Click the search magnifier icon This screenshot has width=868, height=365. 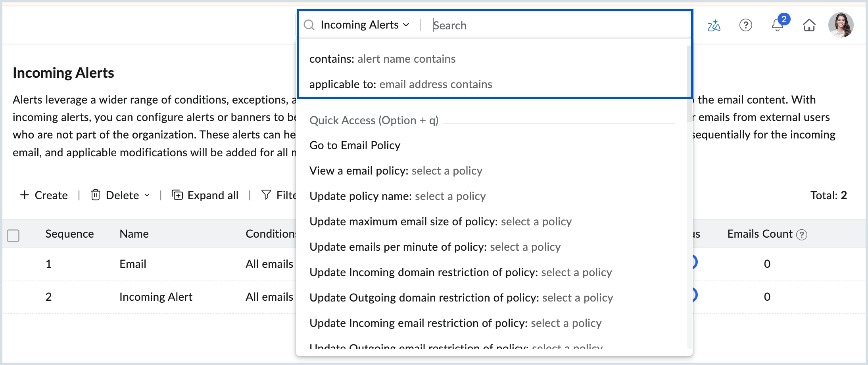click(x=309, y=25)
